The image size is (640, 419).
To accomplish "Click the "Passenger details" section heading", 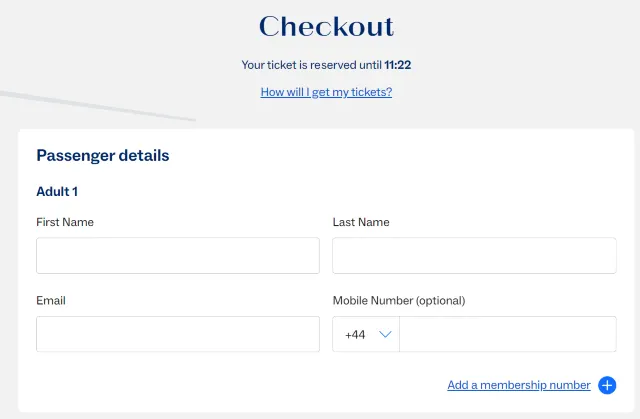I will coord(103,156).
